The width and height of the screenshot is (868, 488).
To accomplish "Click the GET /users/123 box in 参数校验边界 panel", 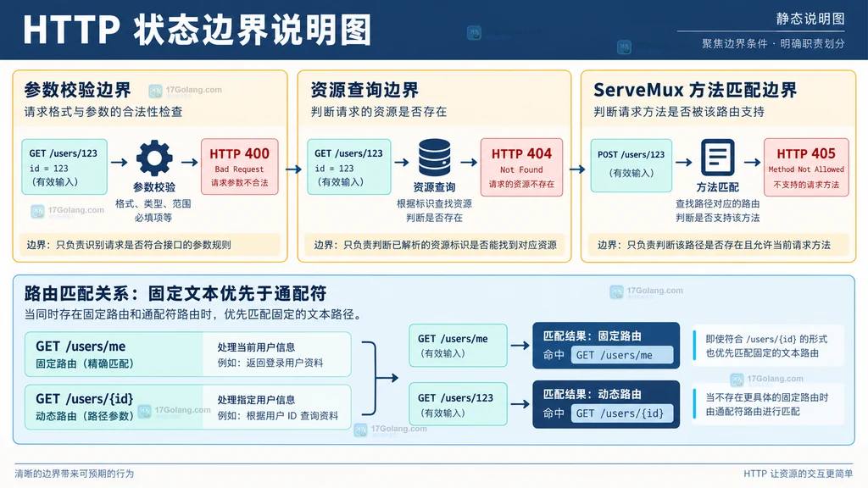I will pyautogui.click(x=64, y=167).
